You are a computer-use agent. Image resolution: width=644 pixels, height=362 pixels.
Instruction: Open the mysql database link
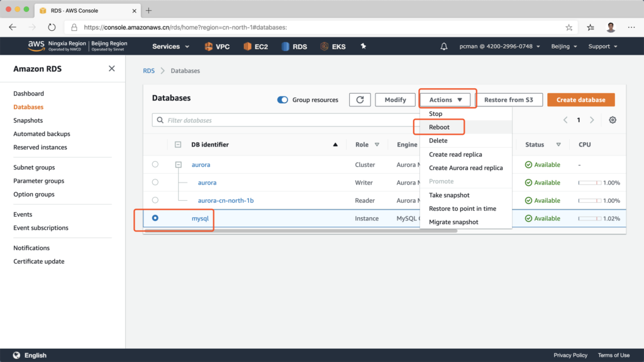pos(200,218)
